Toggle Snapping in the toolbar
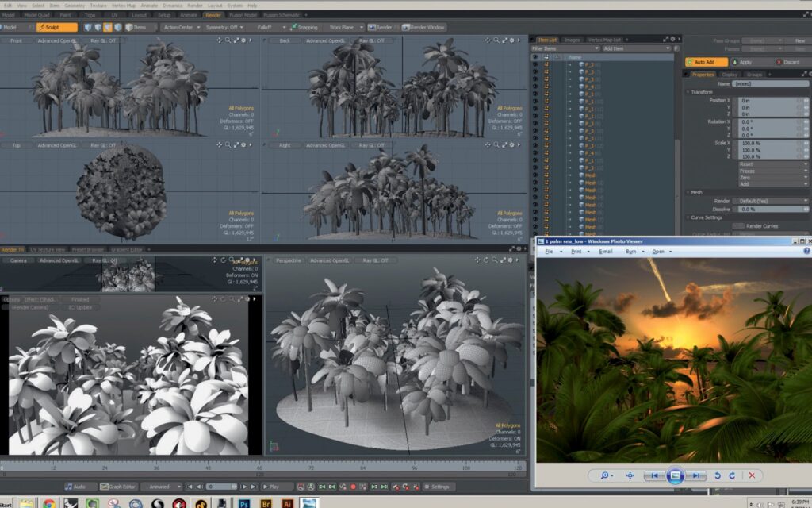 tap(304, 28)
